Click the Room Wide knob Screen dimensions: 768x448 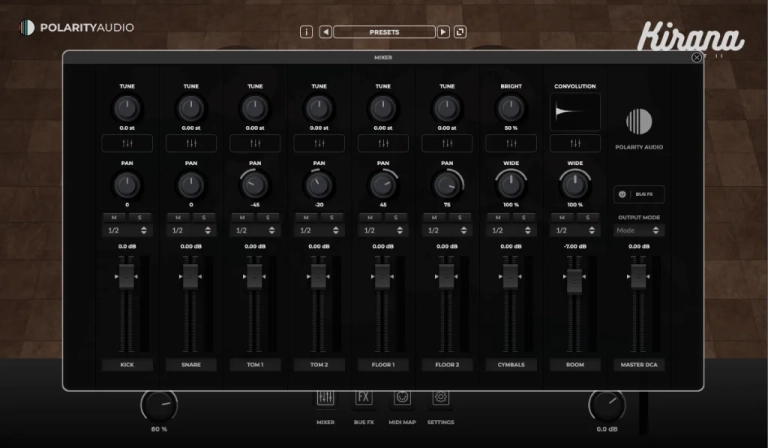point(575,185)
